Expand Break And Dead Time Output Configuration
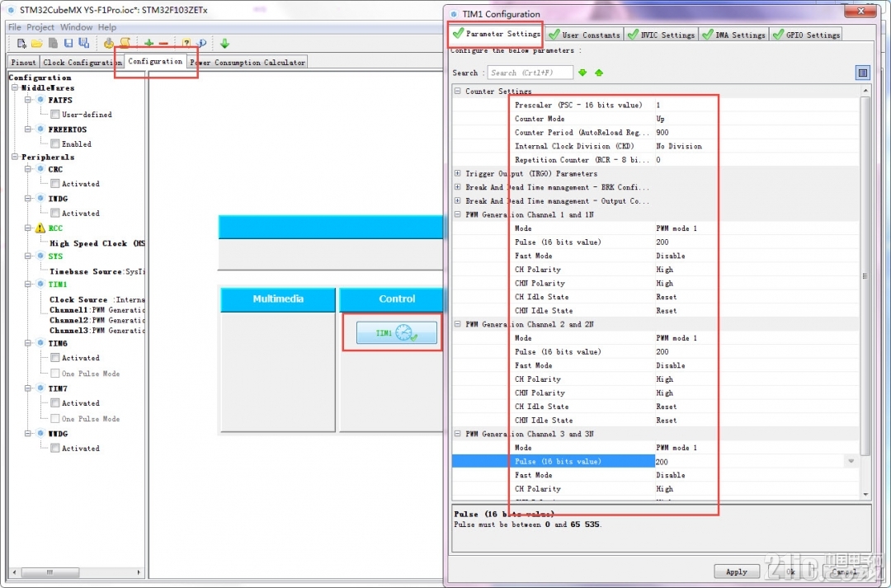 [457, 200]
